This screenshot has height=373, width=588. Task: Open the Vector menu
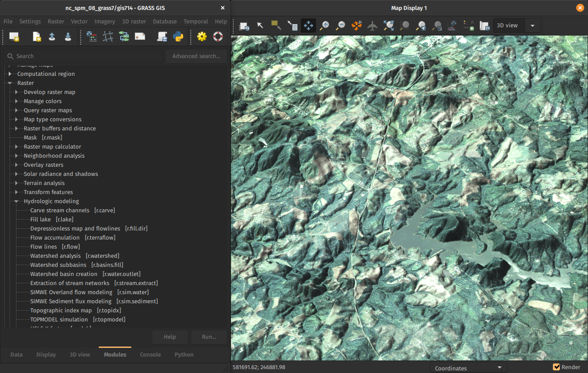pos(79,21)
